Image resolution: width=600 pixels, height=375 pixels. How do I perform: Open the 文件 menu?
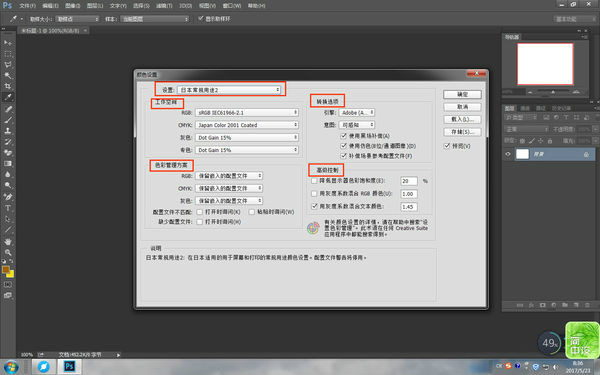(x=27, y=6)
